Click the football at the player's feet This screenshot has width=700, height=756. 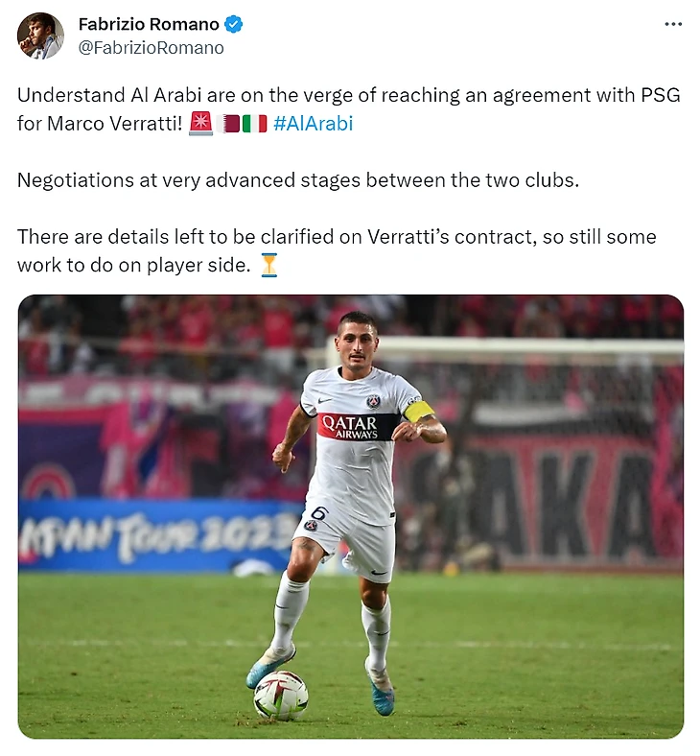pyautogui.click(x=281, y=695)
